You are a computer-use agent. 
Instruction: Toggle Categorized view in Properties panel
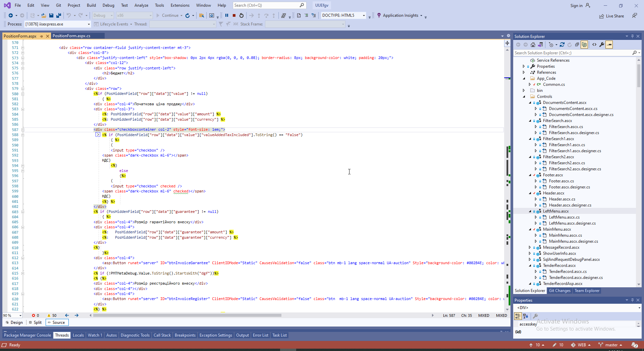pyautogui.click(x=518, y=316)
